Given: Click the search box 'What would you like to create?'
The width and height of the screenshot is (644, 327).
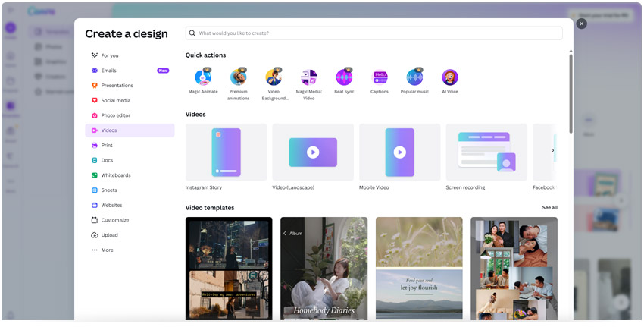Looking at the screenshot, I should 374,33.
